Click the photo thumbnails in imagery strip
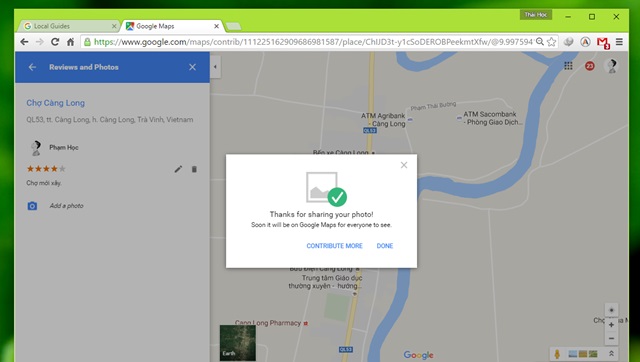Viewport: 640px width, 362px height. (x=583, y=354)
